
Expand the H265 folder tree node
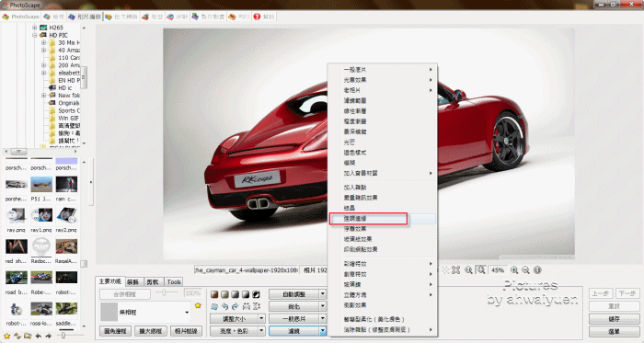tap(35, 28)
